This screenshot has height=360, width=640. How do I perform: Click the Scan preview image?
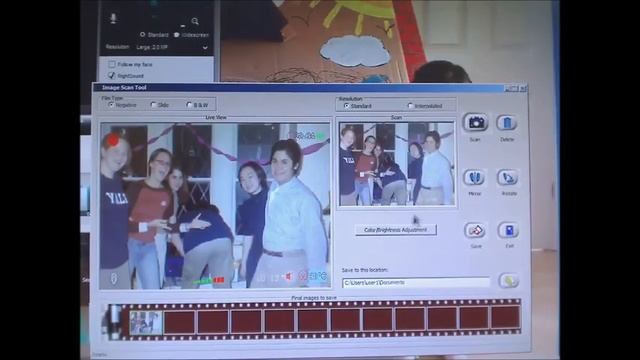396,163
